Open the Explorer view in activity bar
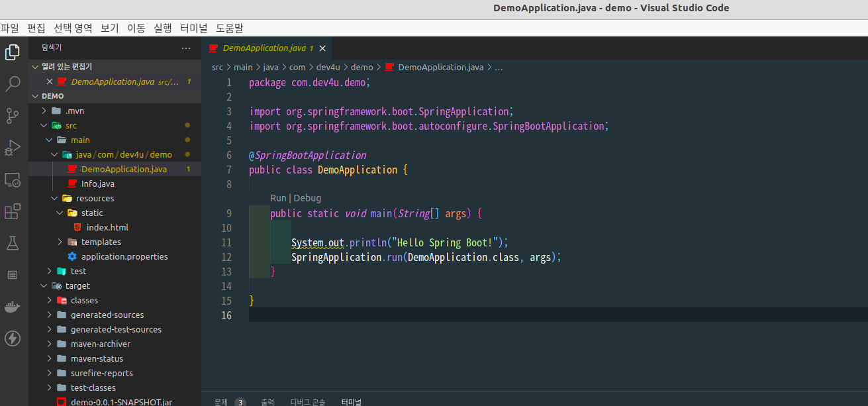This screenshot has width=868, height=406. coord(12,52)
